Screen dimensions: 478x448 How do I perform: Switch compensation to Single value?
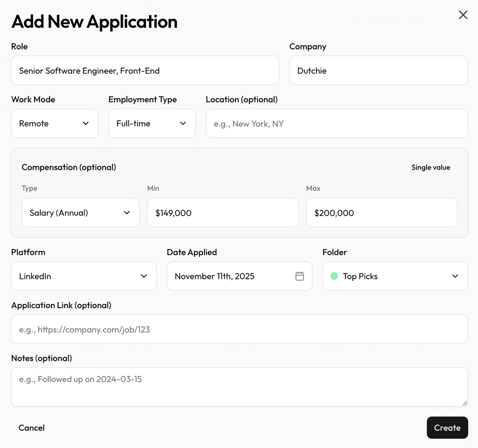point(430,167)
